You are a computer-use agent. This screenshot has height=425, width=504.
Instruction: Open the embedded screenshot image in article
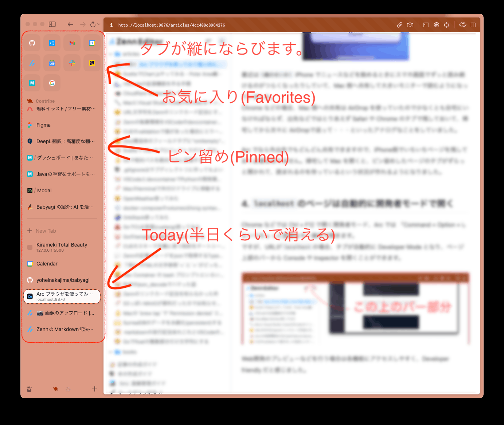(355, 308)
